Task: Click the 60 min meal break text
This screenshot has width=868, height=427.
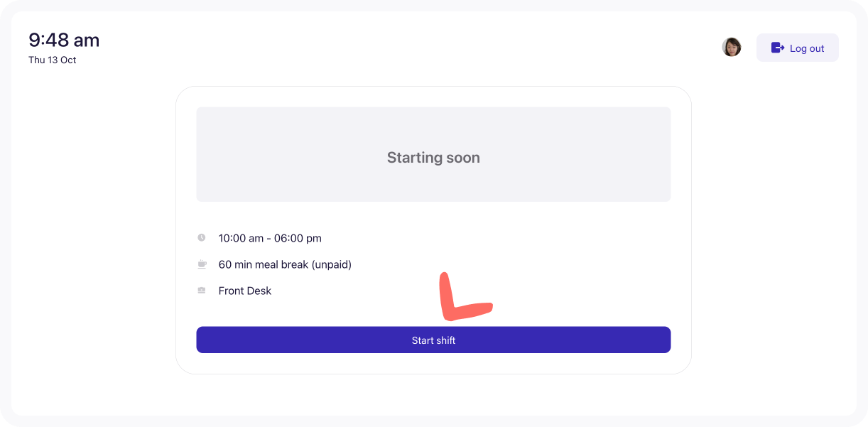Action: (x=285, y=264)
